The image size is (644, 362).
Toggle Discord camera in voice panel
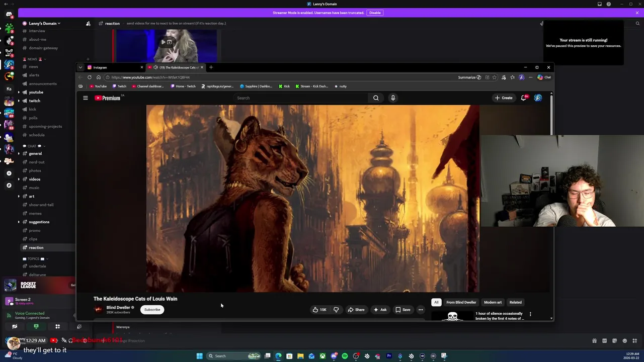coord(15,327)
